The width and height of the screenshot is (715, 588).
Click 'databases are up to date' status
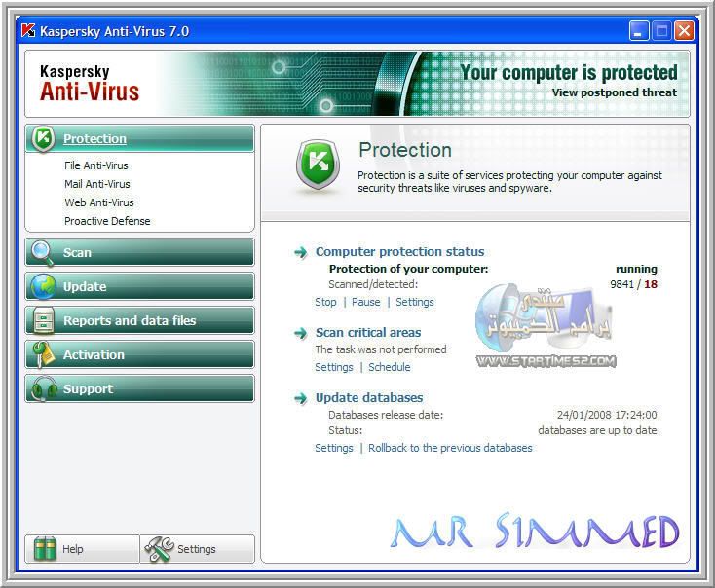(x=597, y=430)
